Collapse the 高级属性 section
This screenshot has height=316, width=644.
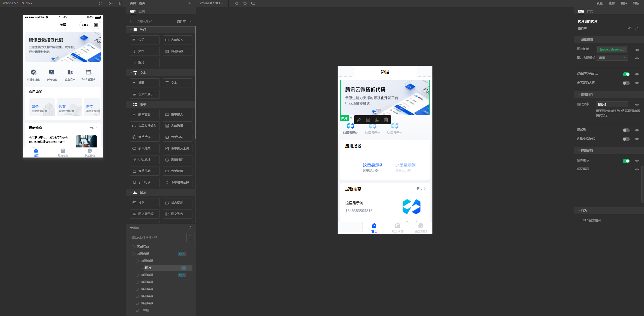tap(579, 95)
